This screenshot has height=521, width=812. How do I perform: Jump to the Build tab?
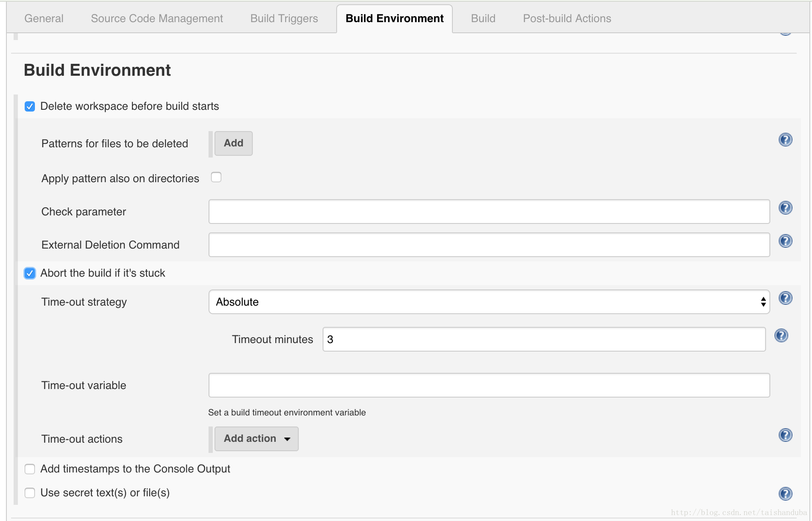point(483,18)
